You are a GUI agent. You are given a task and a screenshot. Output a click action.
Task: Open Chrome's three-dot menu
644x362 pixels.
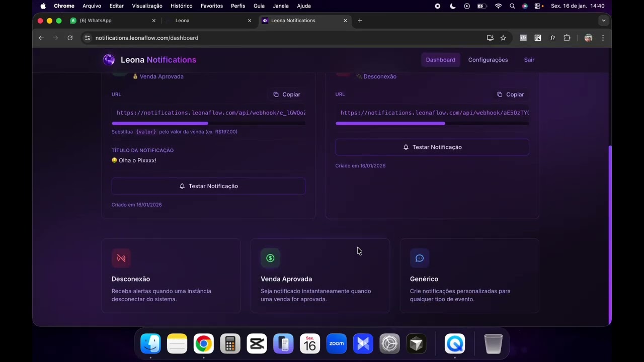[x=603, y=38]
